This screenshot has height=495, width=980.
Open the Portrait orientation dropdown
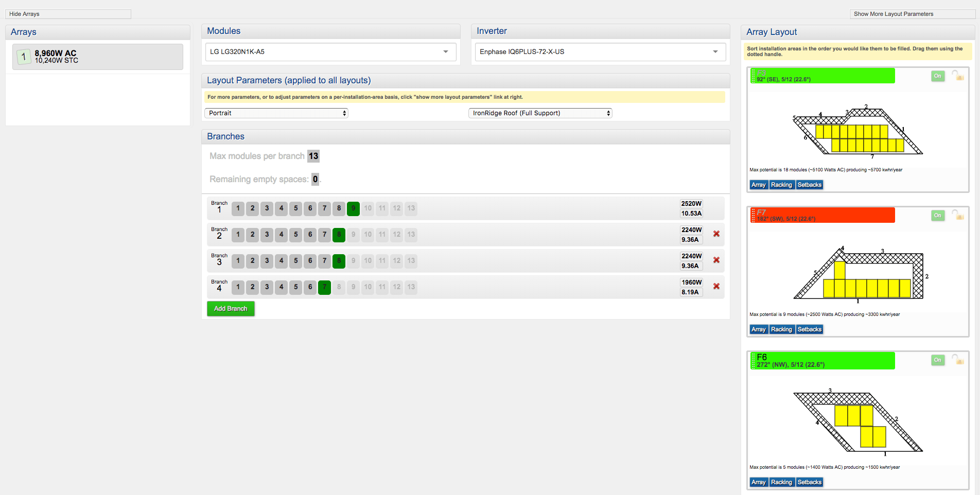click(276, 113)
